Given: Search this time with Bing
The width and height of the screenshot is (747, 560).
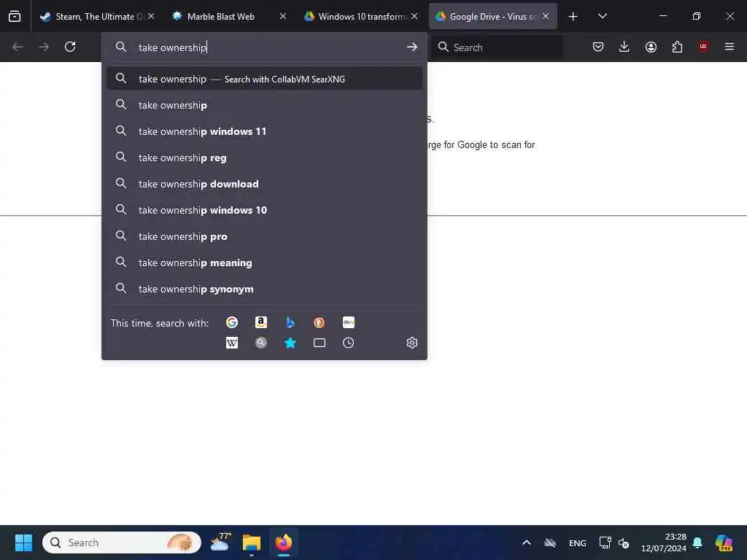Looking at the screenshot, I should click(x=290, y=322).
